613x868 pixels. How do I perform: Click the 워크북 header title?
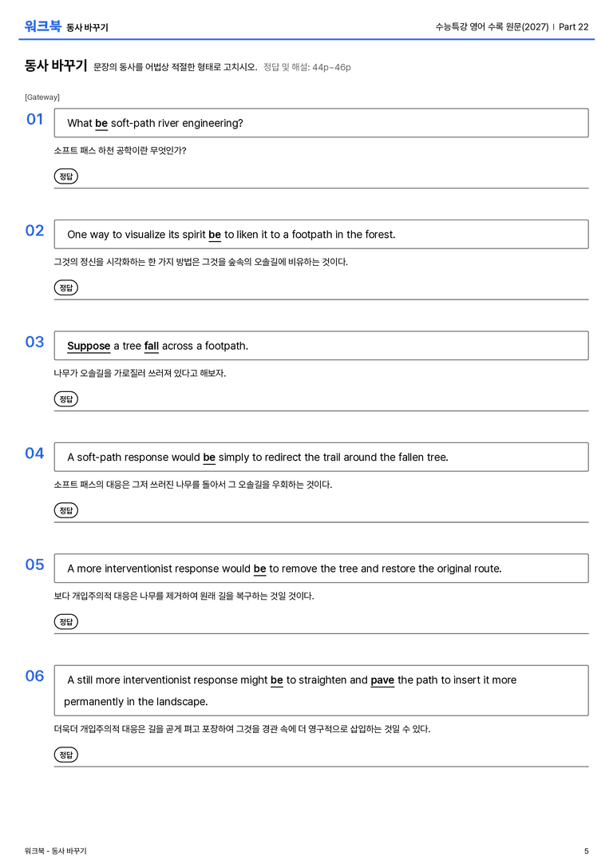42,26
